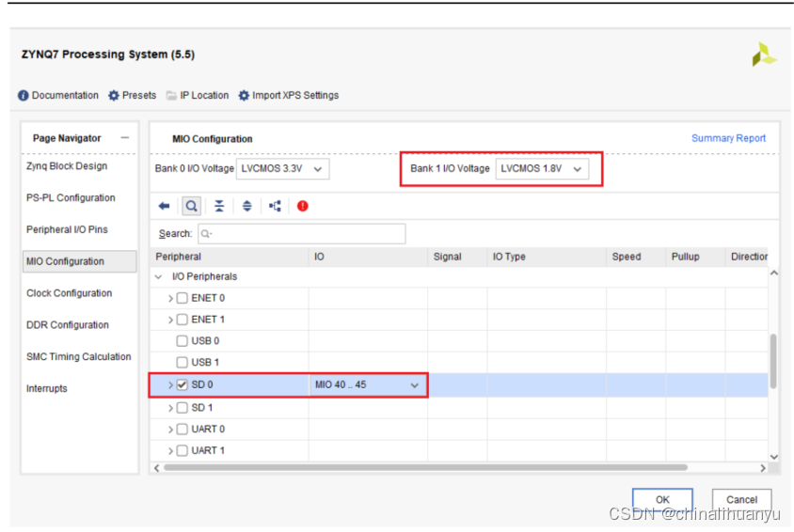
Task: Open Bank 0 I/O Voltage dropdown
Action: [282, 168]
